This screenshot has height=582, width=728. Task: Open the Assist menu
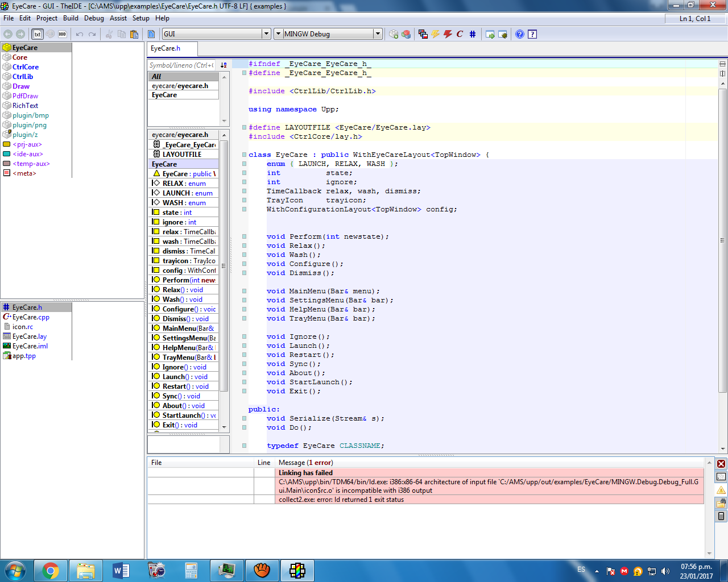coord(118,18)
